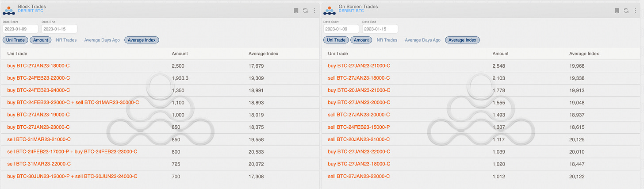The image size is (644, 189).
Task: Select sell BTC-27JAN23-18000-C row
Action: (481, 78)
